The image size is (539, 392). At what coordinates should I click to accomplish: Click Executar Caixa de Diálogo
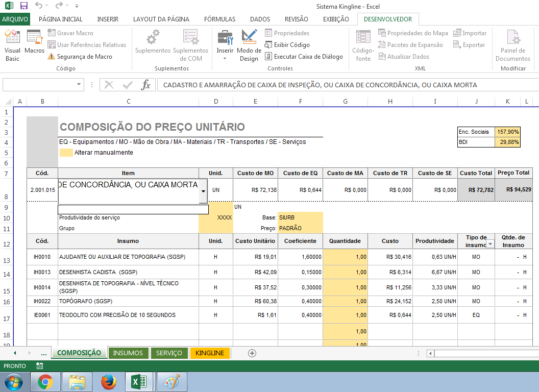304,56
